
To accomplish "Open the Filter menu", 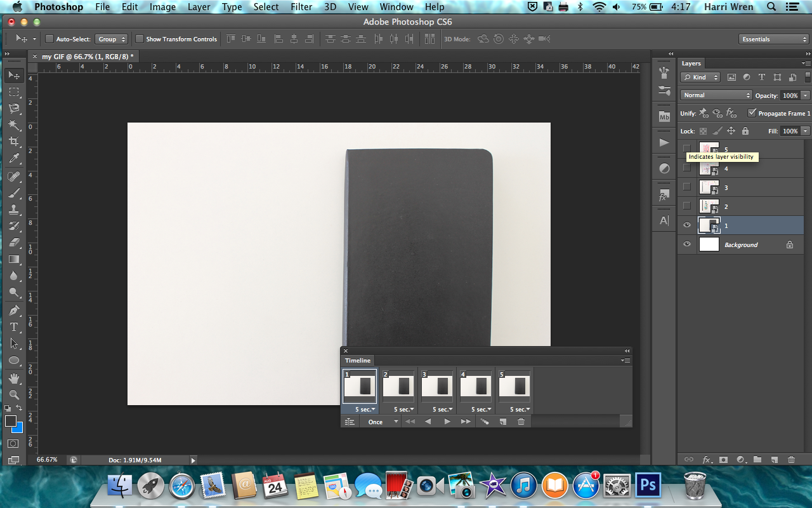I will (301, 7).
